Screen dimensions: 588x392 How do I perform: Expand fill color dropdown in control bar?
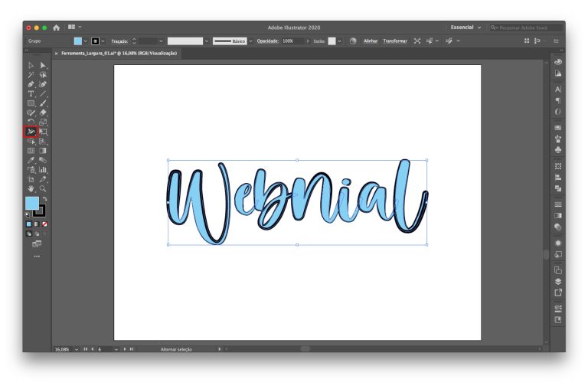tap(86, 41)
